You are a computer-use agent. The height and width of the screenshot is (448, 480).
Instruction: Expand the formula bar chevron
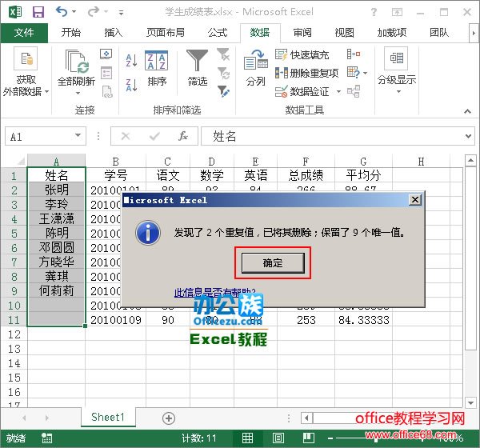[x=468, y=136]
